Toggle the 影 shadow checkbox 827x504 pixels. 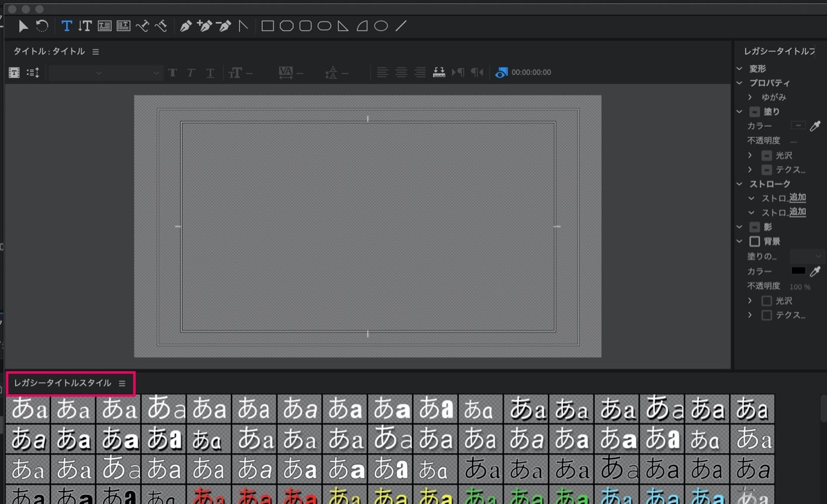(755, 227)
